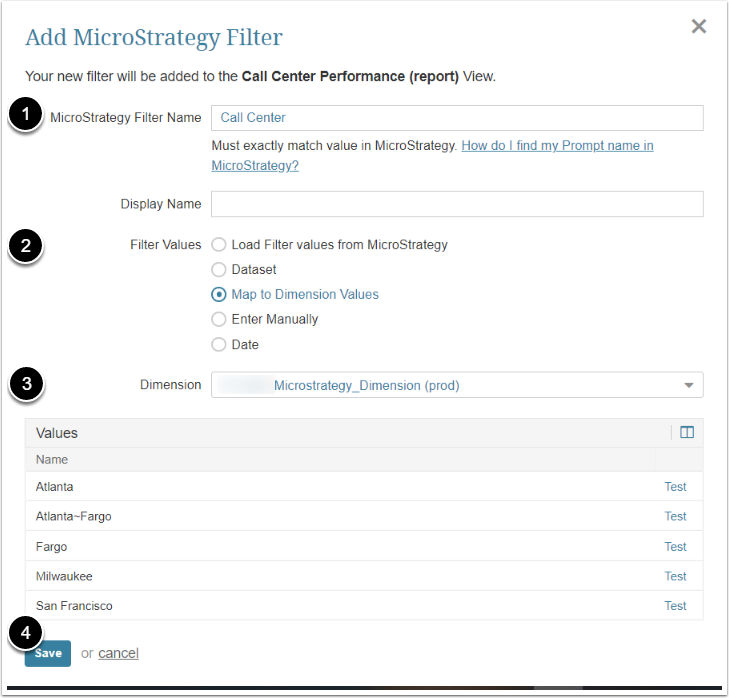
Task: Select the Milwaukee value name
Action: point(64,577)
